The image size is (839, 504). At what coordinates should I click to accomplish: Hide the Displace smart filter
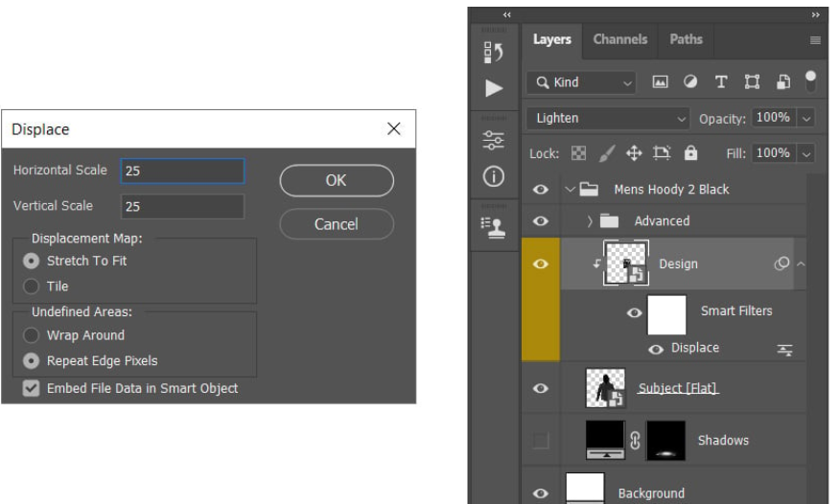pyautogui.click(x=656, y=350)
